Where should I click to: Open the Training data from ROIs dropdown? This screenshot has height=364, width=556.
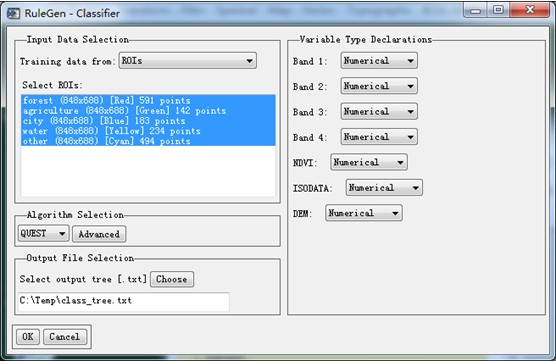188,61
